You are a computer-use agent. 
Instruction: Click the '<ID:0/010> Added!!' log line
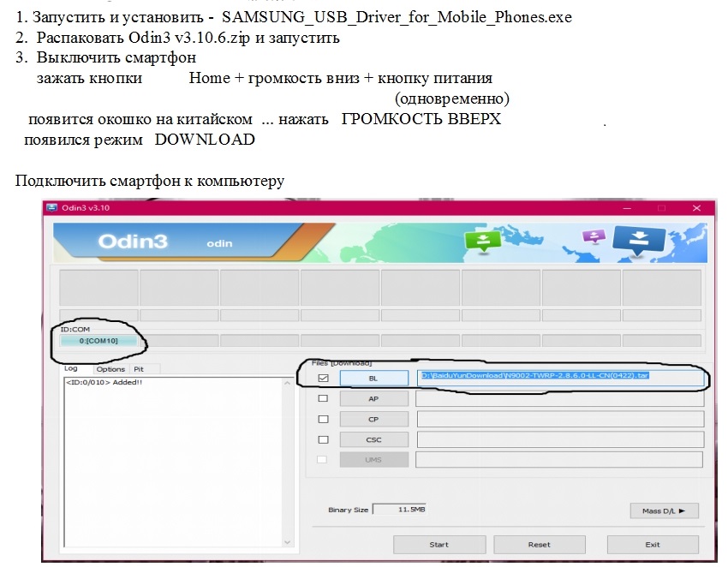[x=104, y=382]
